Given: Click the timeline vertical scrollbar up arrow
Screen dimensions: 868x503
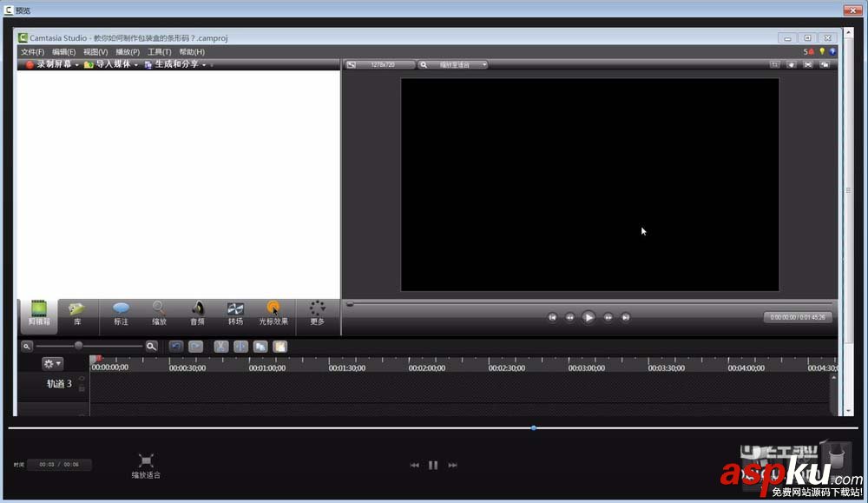Looking at the screenshot, I should 833,378.
